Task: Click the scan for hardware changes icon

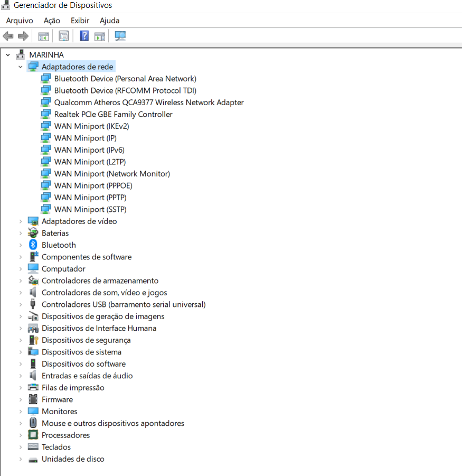Action: point(120,36)
